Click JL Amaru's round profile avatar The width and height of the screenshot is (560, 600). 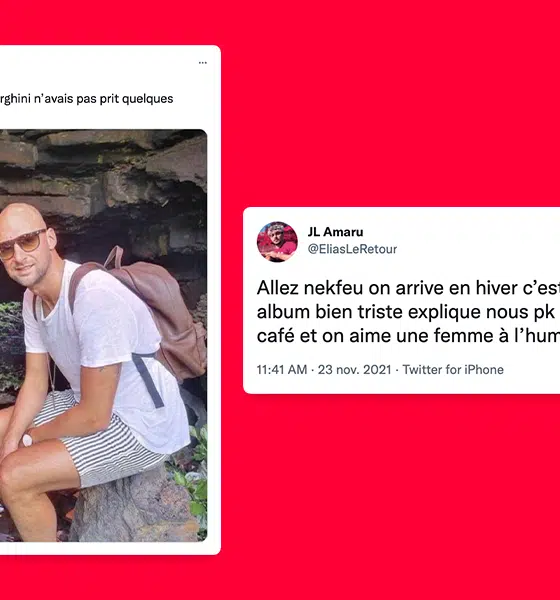pos(277,241)
